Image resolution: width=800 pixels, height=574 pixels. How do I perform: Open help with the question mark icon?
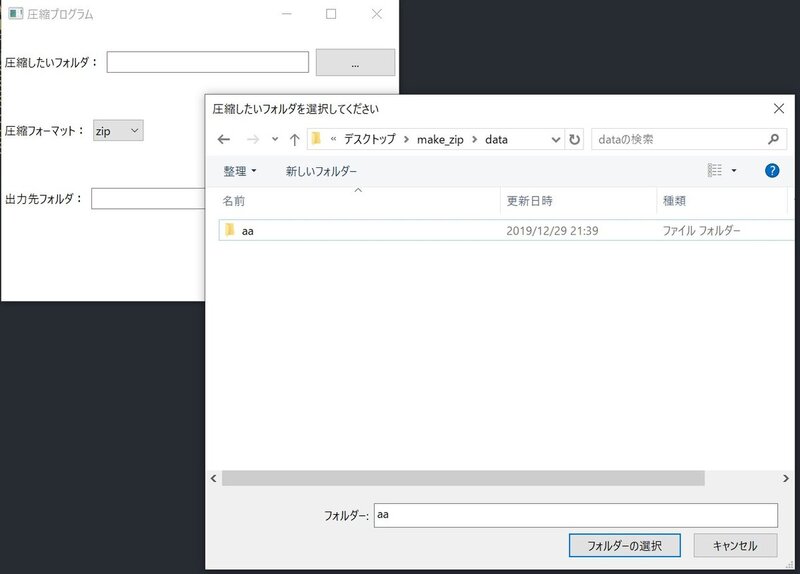point(772,170)
